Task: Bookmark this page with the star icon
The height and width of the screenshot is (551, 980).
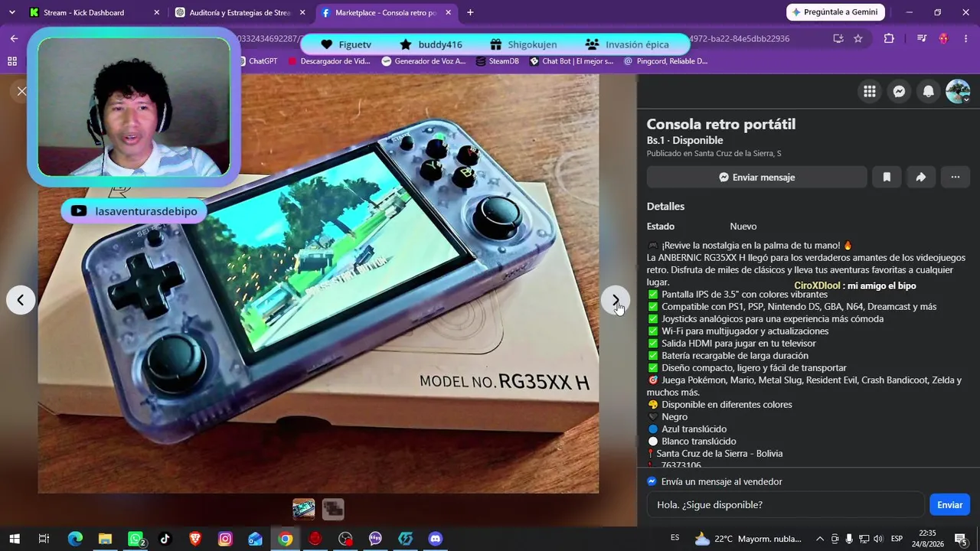Action: (858, 38)
